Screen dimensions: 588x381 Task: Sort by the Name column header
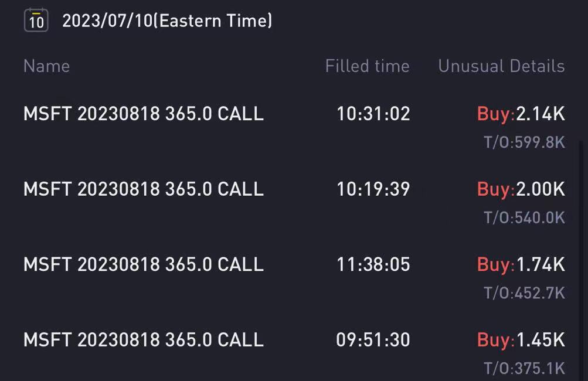point(46,66)
